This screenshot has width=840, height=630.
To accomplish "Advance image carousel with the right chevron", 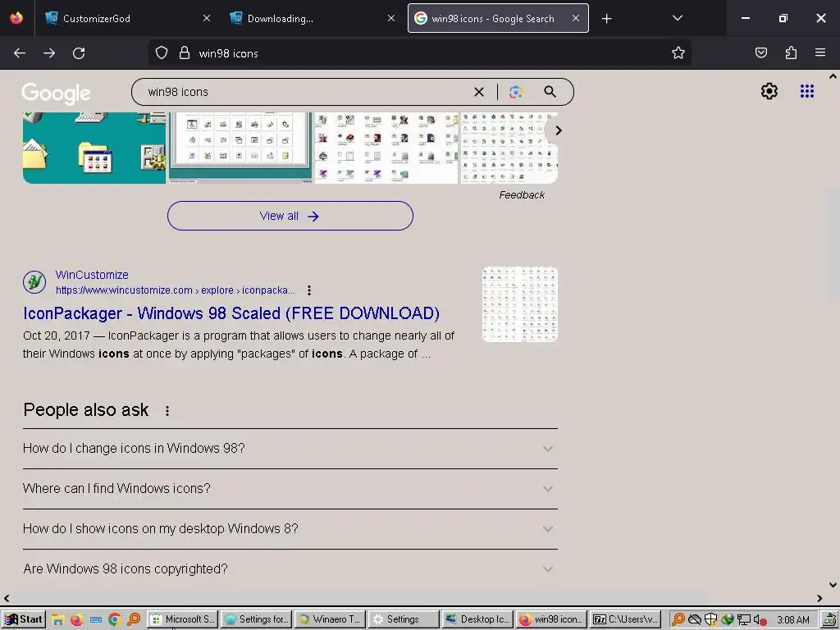I will point(558,130).
